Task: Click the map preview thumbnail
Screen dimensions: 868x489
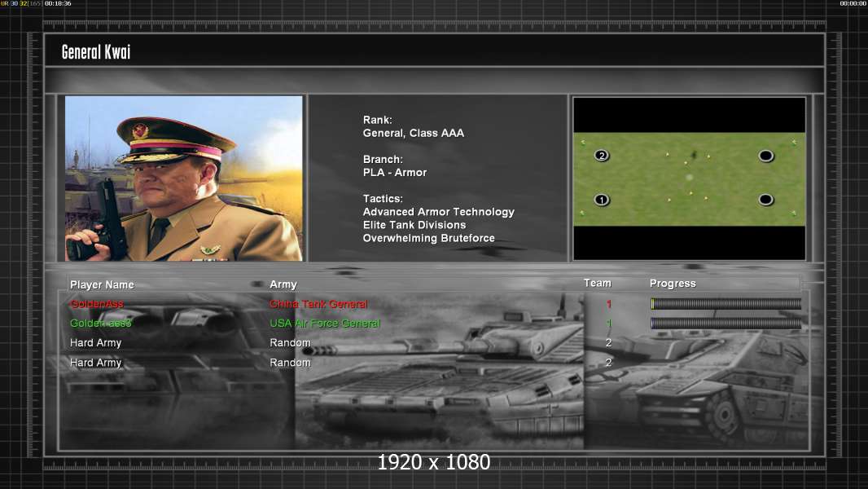Action: (x=689, y=178)
